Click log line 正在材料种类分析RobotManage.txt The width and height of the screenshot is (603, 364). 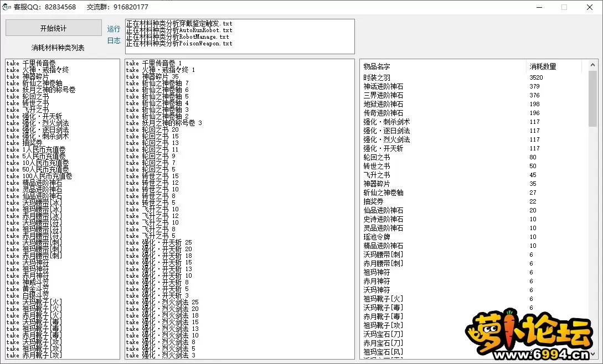pos(178,37)
